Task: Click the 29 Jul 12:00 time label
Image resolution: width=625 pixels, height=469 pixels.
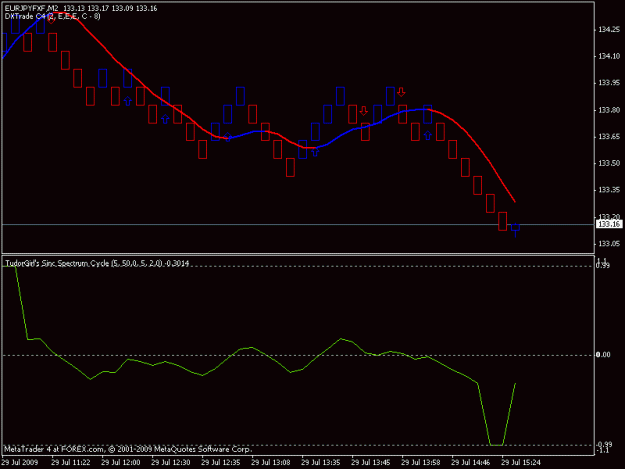Action: click(x=121, y=463)
